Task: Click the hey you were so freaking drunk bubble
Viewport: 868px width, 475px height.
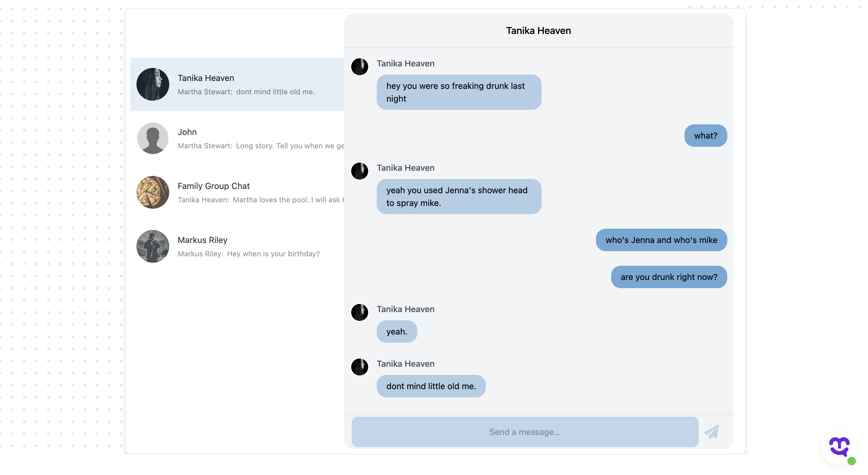Action: (459, 92)
